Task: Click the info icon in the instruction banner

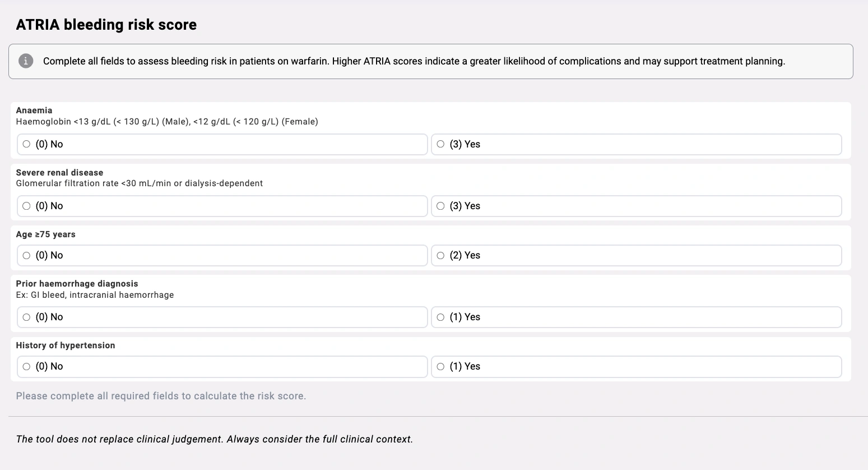Action: 26,61
